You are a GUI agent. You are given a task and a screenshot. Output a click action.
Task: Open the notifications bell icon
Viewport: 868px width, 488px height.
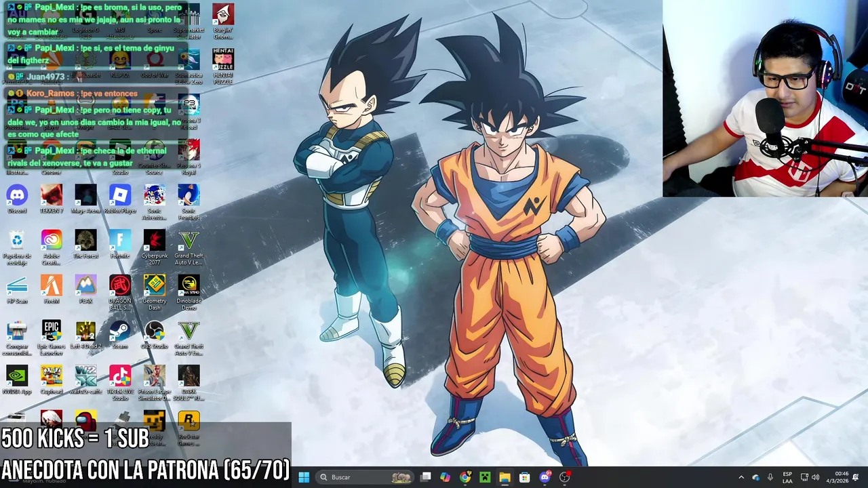pos(856,477)
